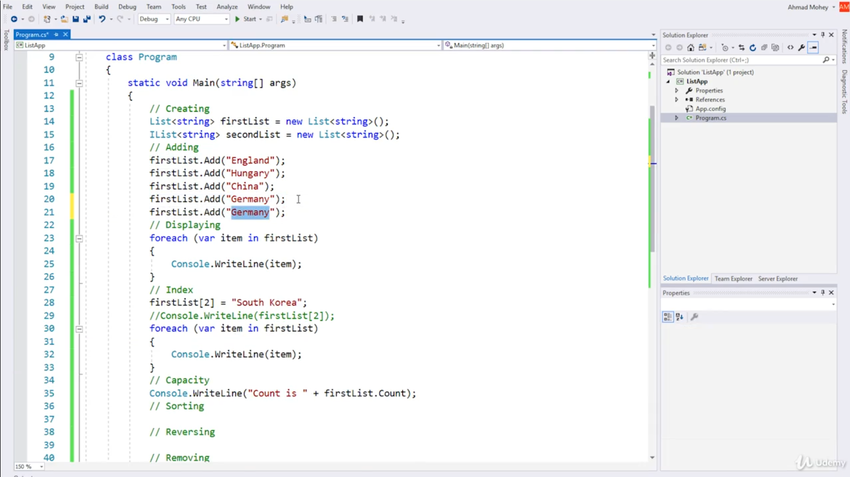Viewport: 850px width, 477px height.
Task: Open the Notifications side tab
Action: coord(844,47)
